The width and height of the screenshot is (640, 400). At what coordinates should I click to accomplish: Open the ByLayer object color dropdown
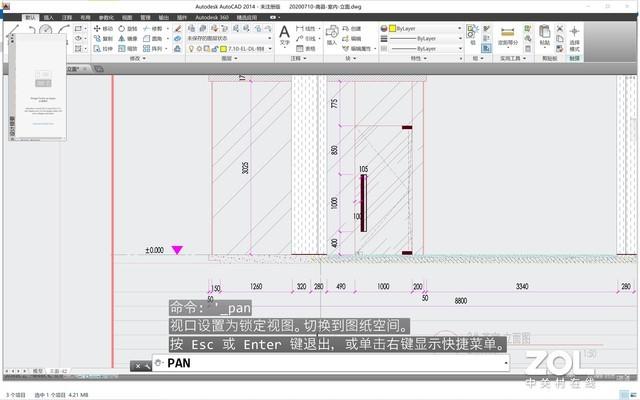click(421, 28)
